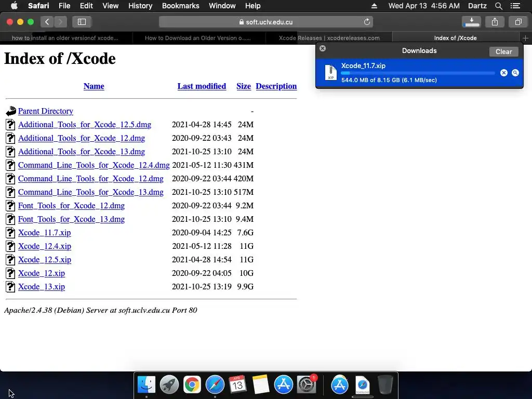The width and height of the screenshot is (532, 399).
Task: Download Xcode_12.5.xip
Action: (45, 260)
